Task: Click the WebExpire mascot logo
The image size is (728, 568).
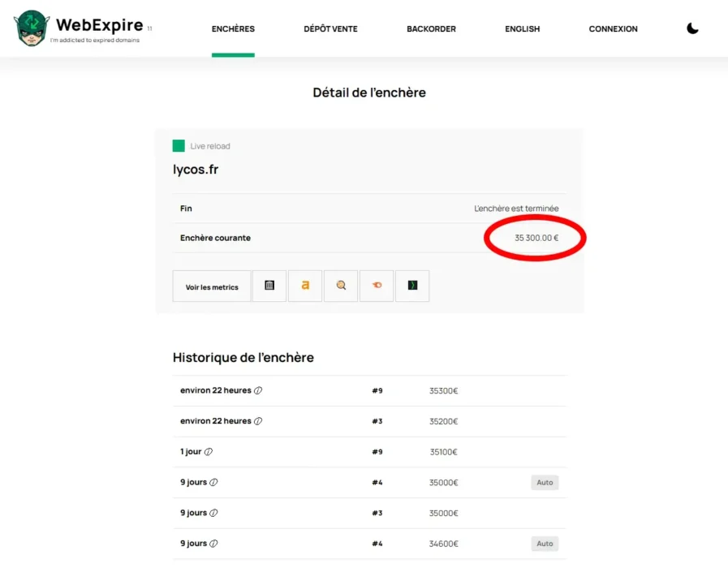Action: [x=31, y=28]
